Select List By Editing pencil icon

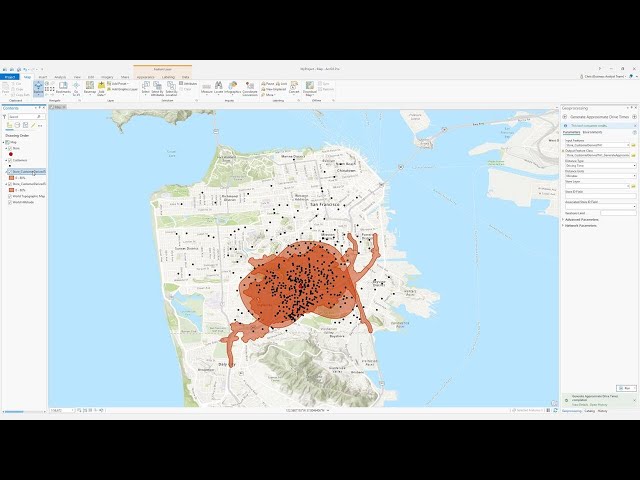(x=33, y=125)
